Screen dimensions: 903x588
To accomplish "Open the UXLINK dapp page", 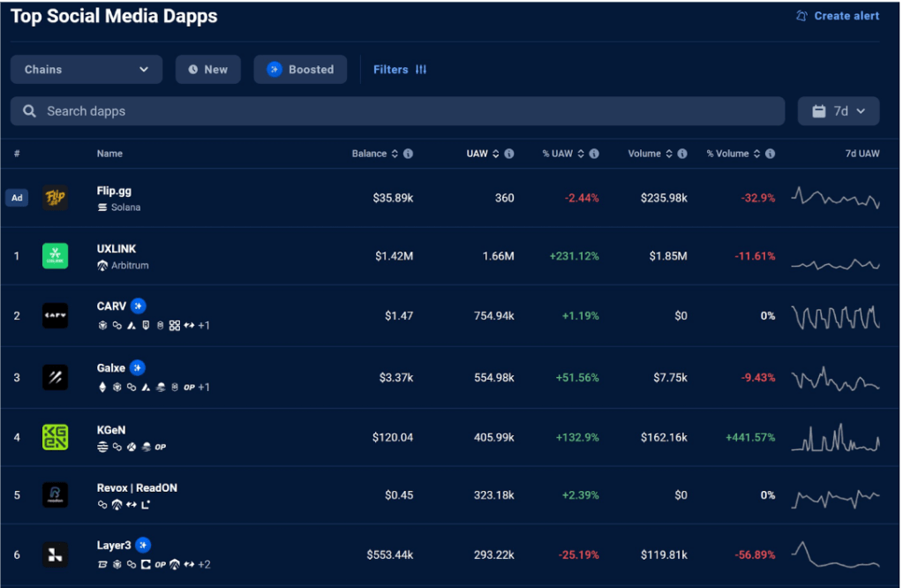I will [117, 249].
